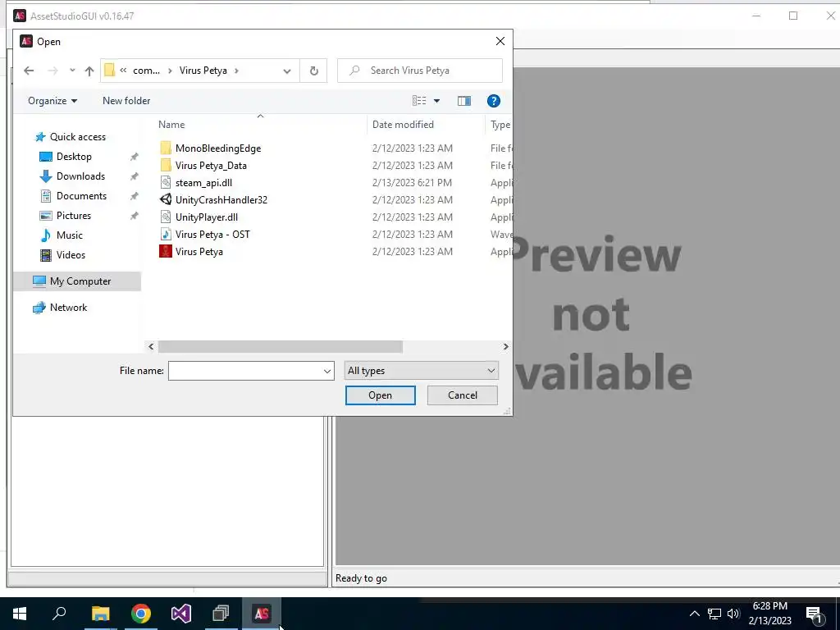Select the MonoBleedingEdge folder icon
Viewport: 840px width, 630px height.
pyautogui.click(x=166, y=148)
